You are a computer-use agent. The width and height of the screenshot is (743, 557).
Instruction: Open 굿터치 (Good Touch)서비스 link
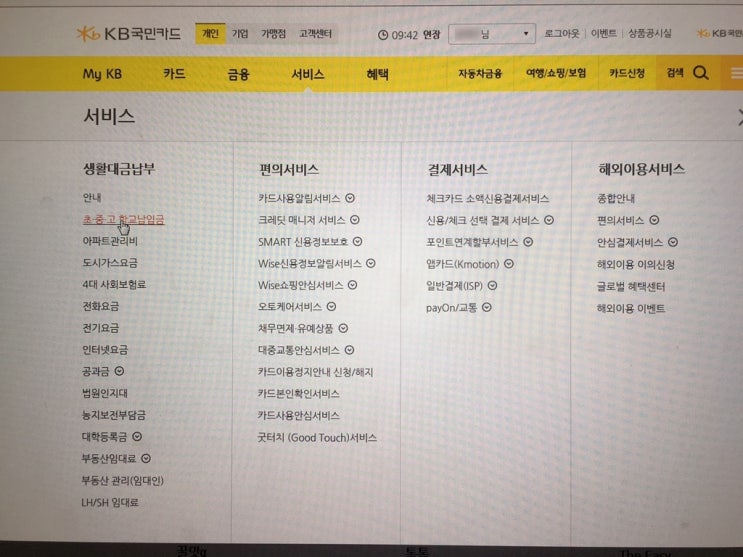[x=317, y=438]
